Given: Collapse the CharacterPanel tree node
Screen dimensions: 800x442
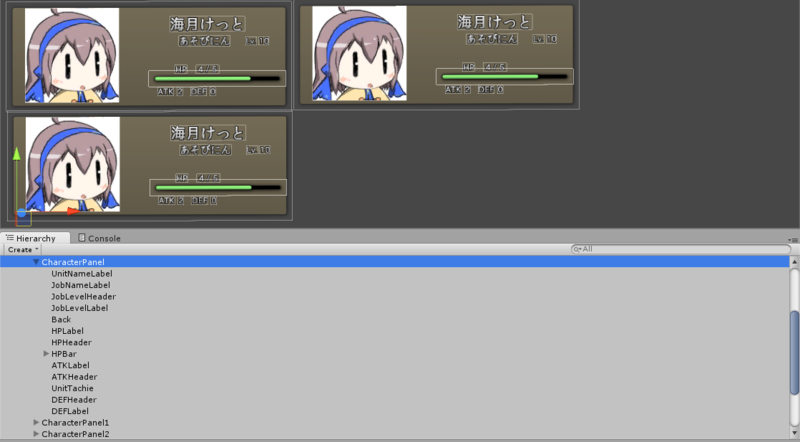Looking at the screenshot, I should pyautogui.click(x=36, y=262).
